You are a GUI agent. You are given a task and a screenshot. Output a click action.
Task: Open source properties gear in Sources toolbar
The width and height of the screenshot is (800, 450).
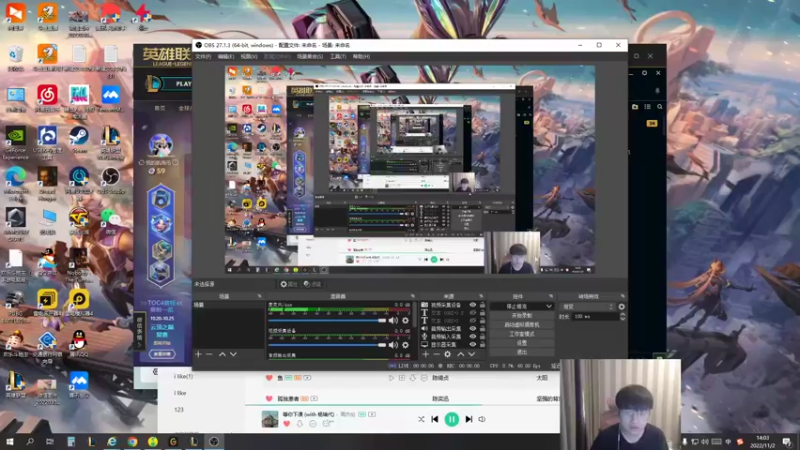pos(447,354)
